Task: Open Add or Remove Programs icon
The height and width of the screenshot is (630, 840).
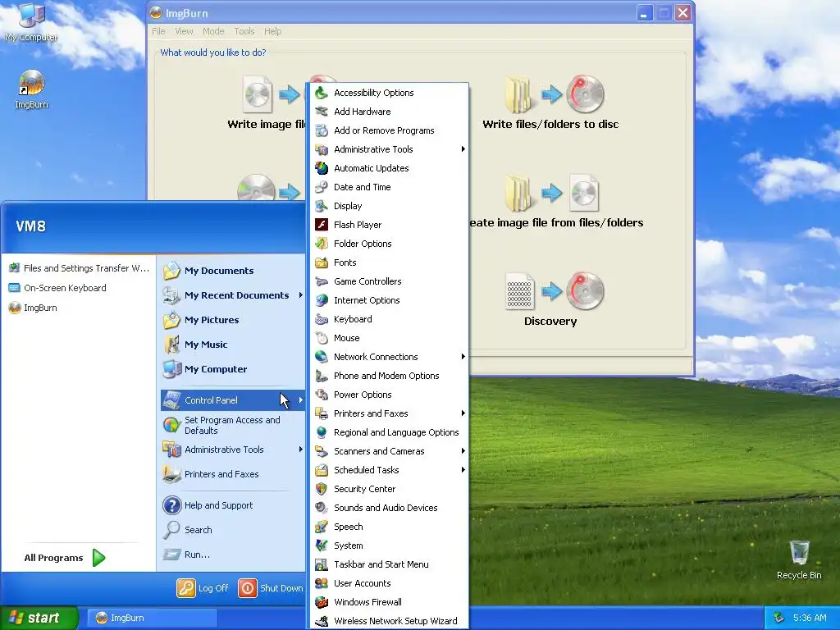Action: tap(322, 130)
